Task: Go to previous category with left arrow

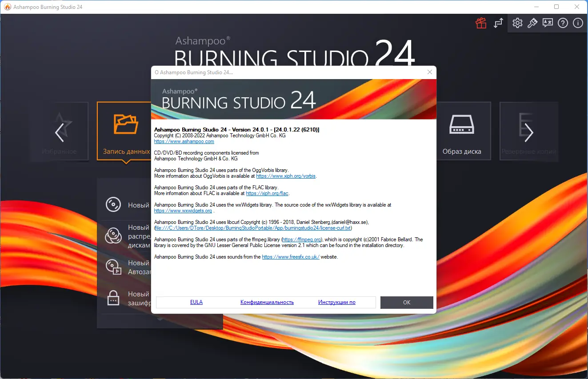Action: coord(59,132)
